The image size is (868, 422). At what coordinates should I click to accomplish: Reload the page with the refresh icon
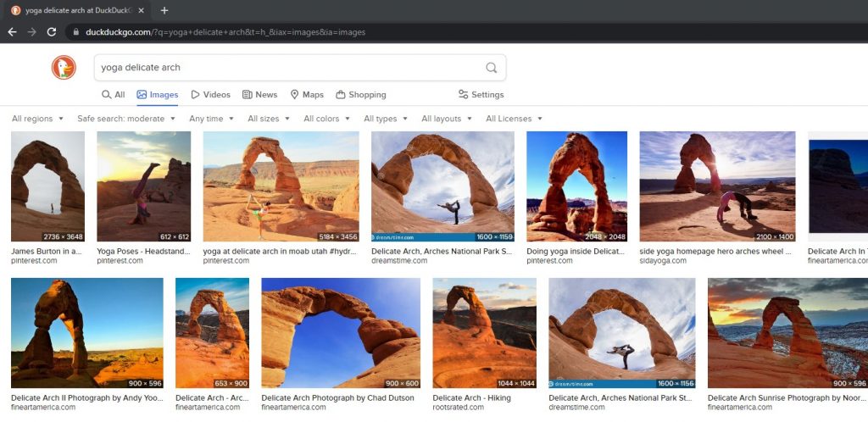52,32
